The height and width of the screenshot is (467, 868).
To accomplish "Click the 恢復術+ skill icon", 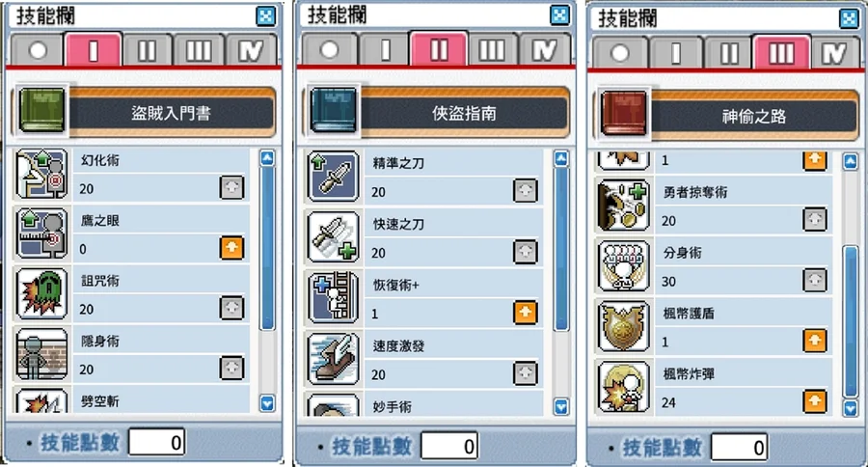I will pyautogui.click(x=334, y=298).
